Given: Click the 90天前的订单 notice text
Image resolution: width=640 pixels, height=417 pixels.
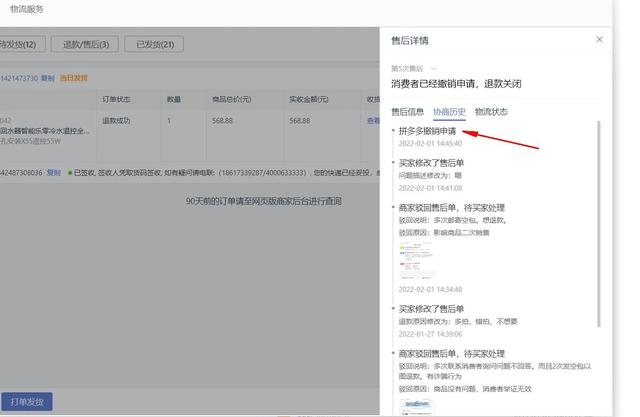Looking at the screenshot, I should [264, 201].
